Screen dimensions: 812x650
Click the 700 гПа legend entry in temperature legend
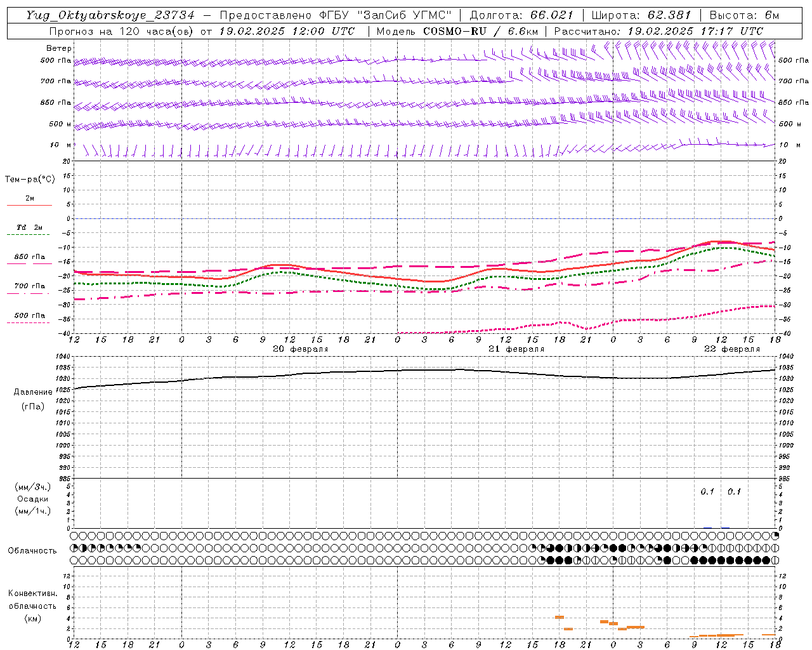(x=29, y=286)
